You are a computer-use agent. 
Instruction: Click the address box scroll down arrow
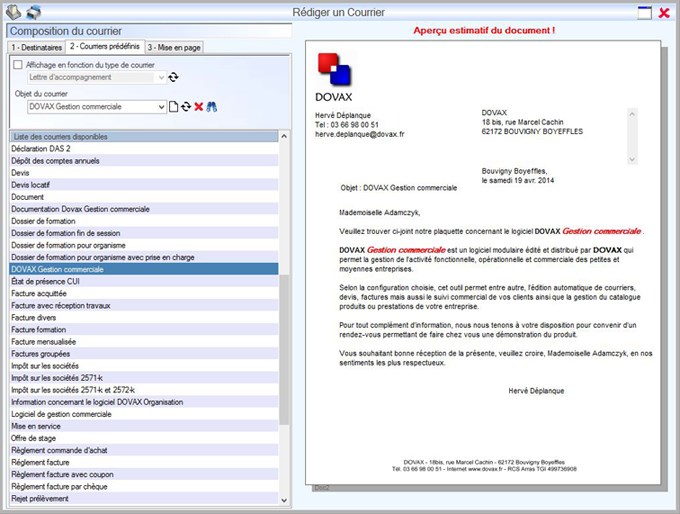coord(632,159)
